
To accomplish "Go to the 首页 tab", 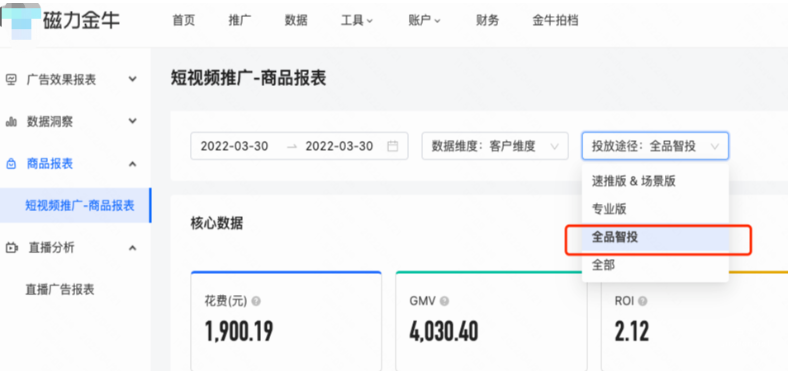I will click(183, 21).
